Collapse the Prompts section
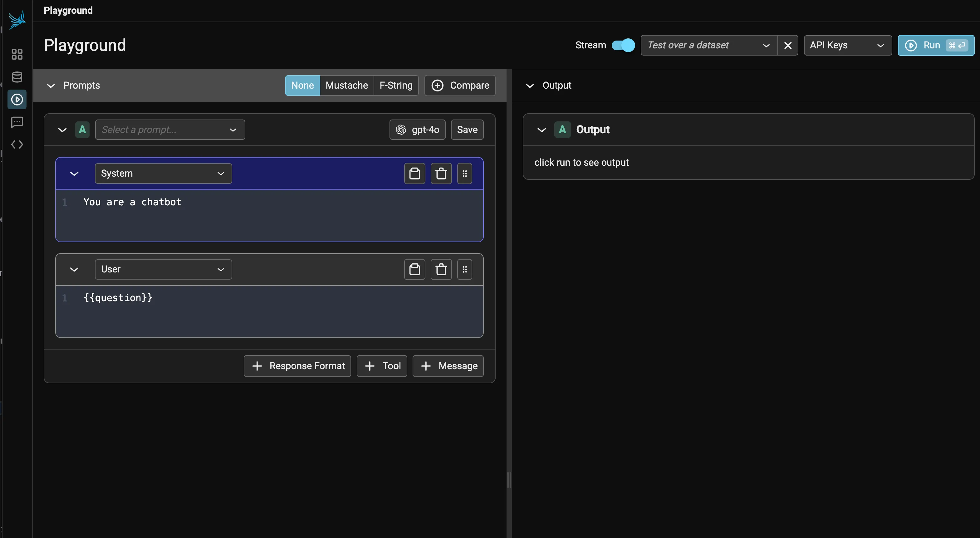The height and width of the screenshot is (538, 980). pos(51,86)
